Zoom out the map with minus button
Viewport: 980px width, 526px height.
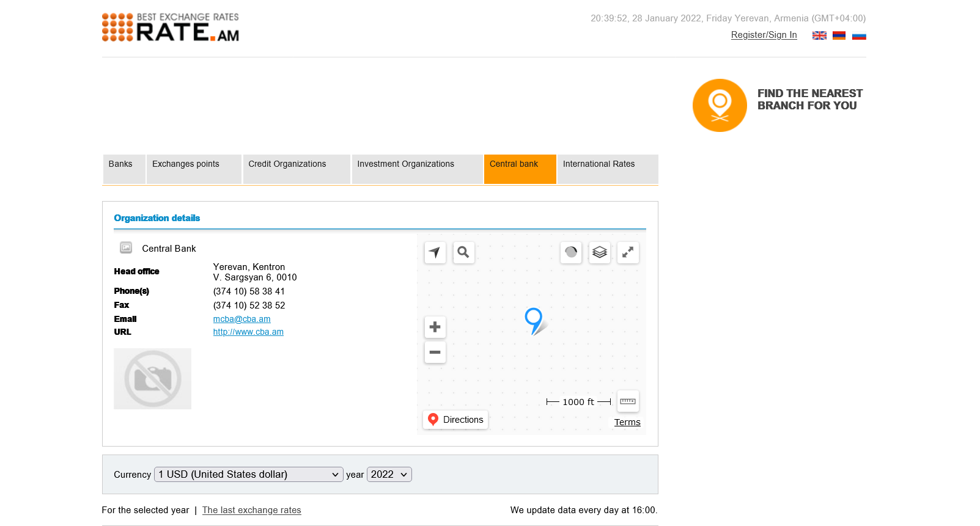435,352
